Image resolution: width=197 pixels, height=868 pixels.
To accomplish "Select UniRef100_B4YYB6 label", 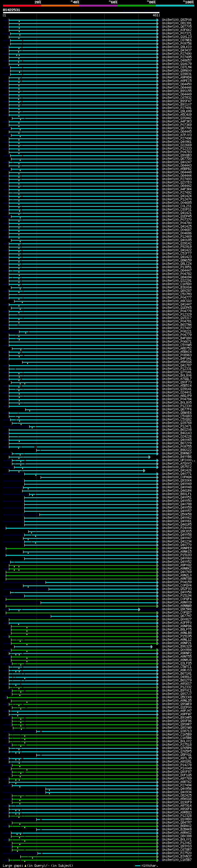I will pos(177,457).
